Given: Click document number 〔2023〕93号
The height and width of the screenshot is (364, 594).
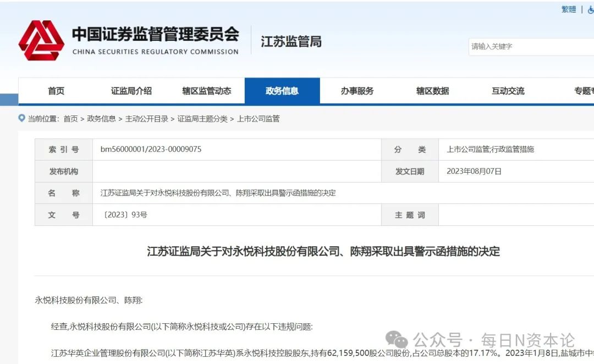Looking at the screenshot, I should 124,215.
